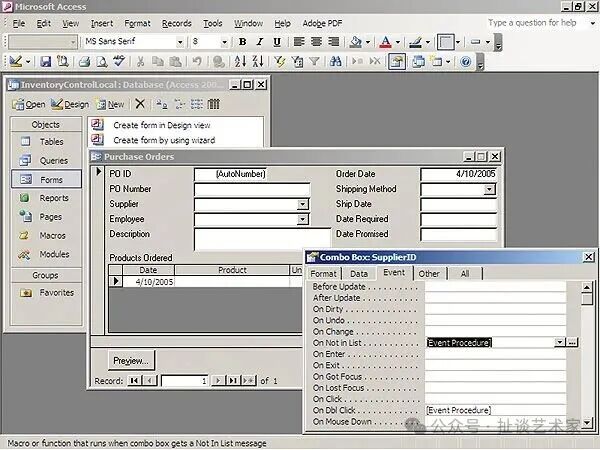Click the Paste toolbar icon

[175, 62]
